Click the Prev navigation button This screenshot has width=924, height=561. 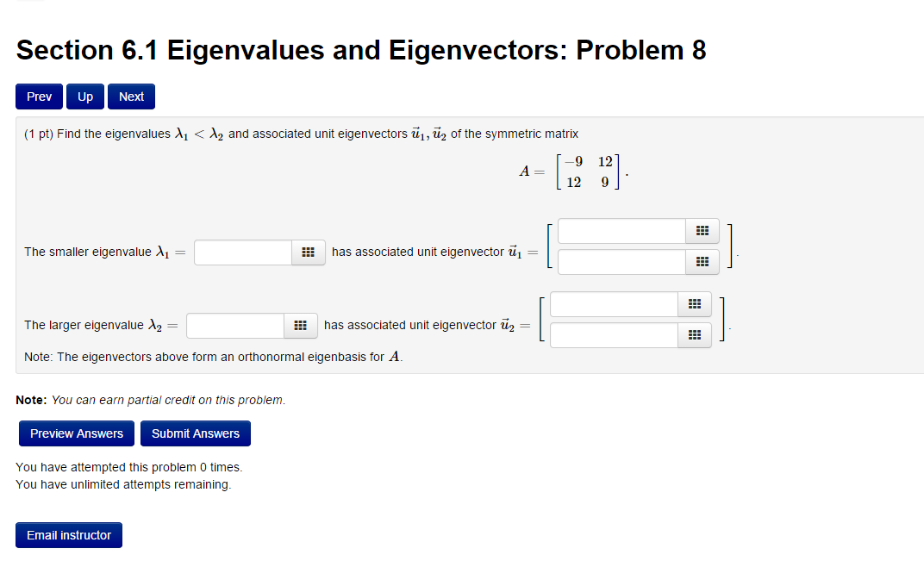pyautogui.click(x=38, y=96)
